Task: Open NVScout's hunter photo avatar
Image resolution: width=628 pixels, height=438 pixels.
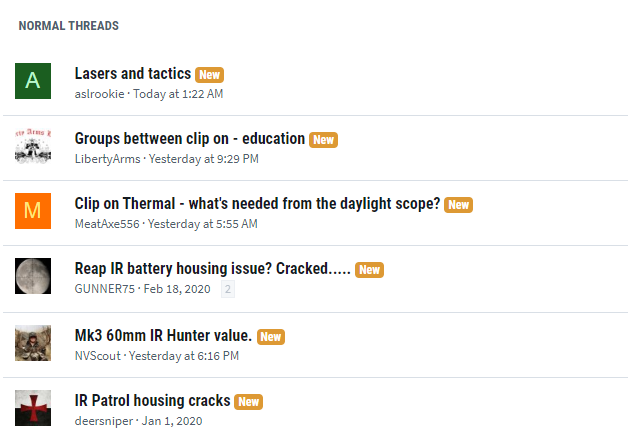Action: (x=33, y=343)
